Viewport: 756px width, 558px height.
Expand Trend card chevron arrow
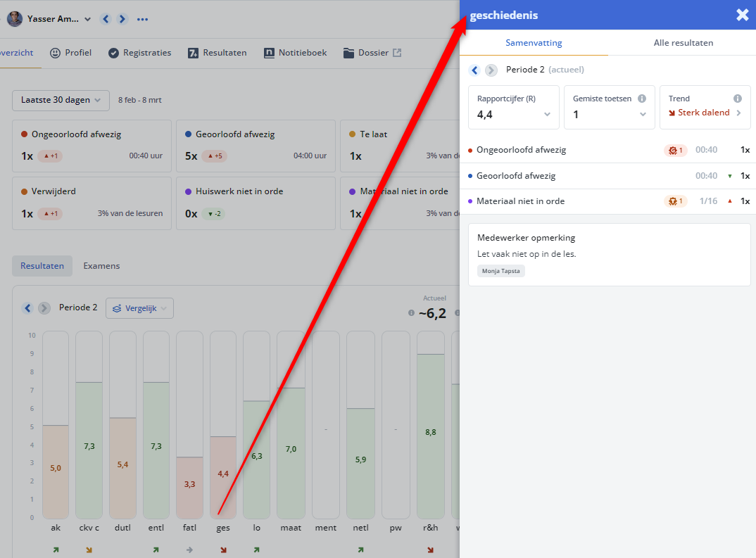pos(738,113)
